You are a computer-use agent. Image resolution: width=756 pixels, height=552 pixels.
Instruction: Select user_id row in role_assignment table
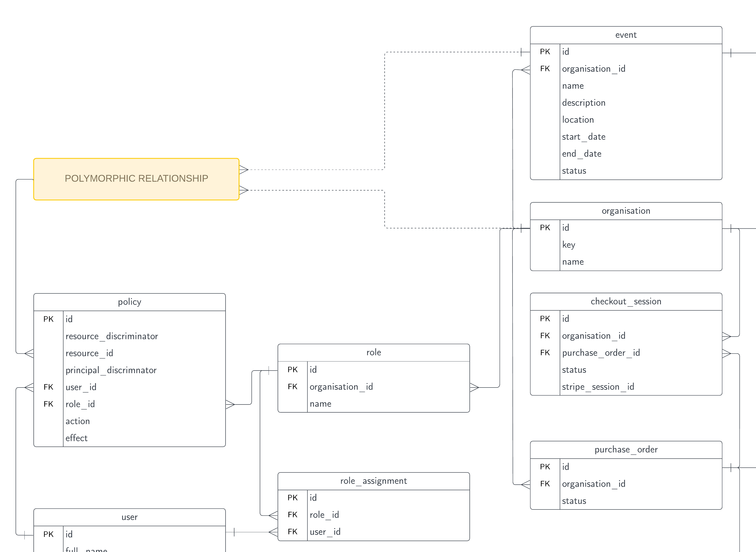[325, 532]
